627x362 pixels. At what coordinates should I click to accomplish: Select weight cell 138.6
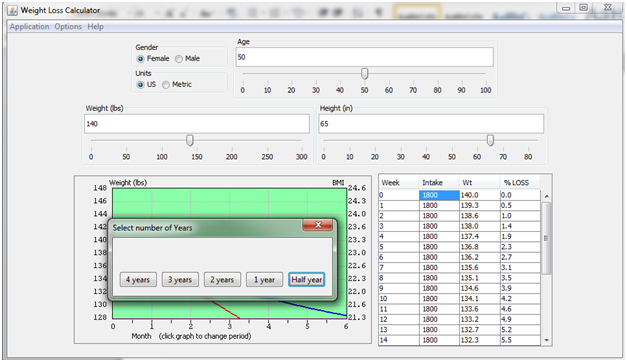[479, 216]
